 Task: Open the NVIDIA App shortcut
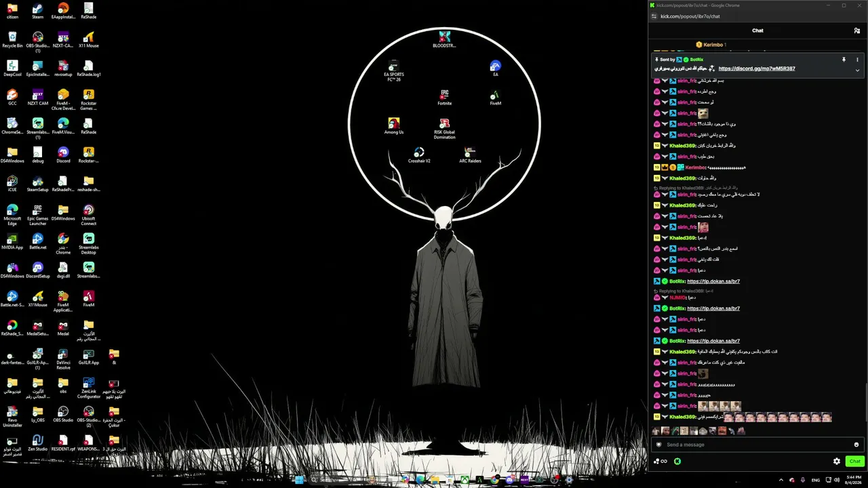pyautogui.click(x=12, y=241)
